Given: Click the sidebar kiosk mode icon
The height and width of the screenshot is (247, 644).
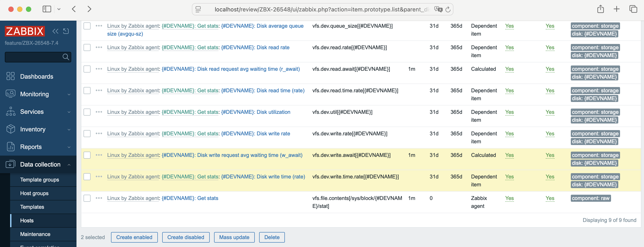Looking at the screenshot, I should pos(66,31).
